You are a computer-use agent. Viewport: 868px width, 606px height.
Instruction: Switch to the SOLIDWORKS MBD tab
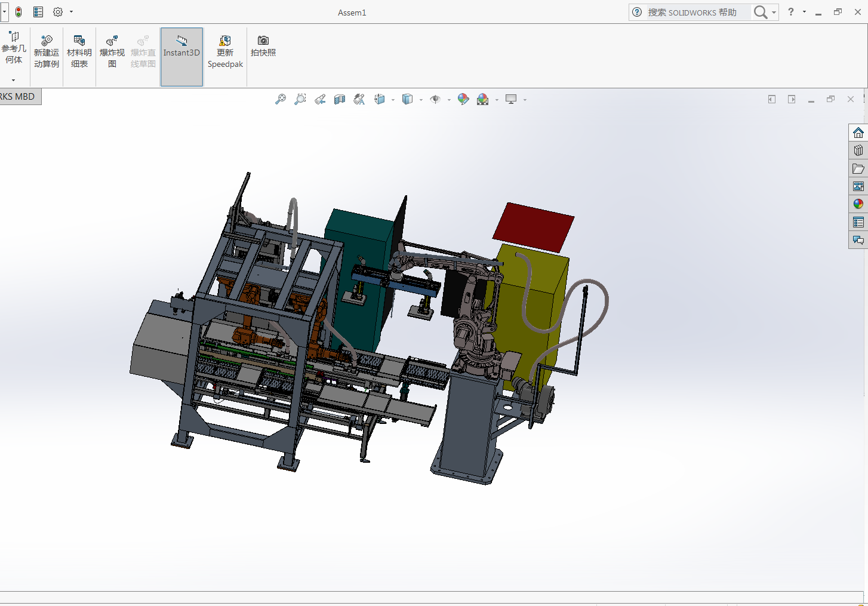(19, 97)
